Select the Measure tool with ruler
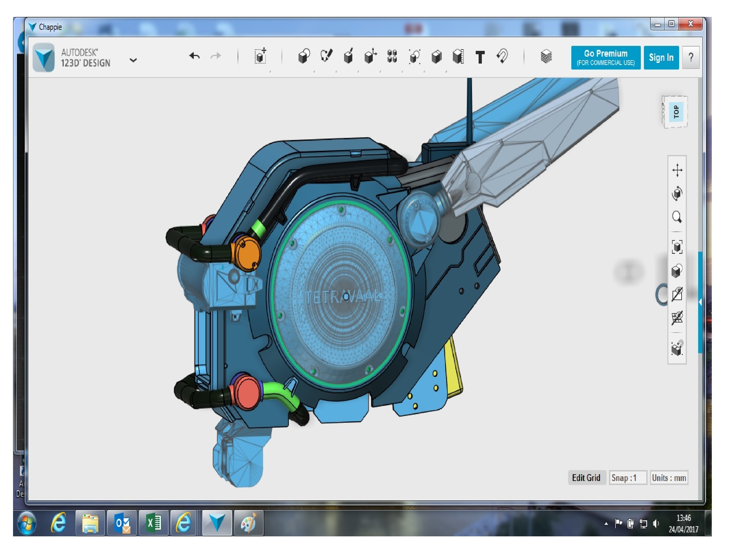The height and width of the screenshot is (560, 730). [x=458, y=56]
